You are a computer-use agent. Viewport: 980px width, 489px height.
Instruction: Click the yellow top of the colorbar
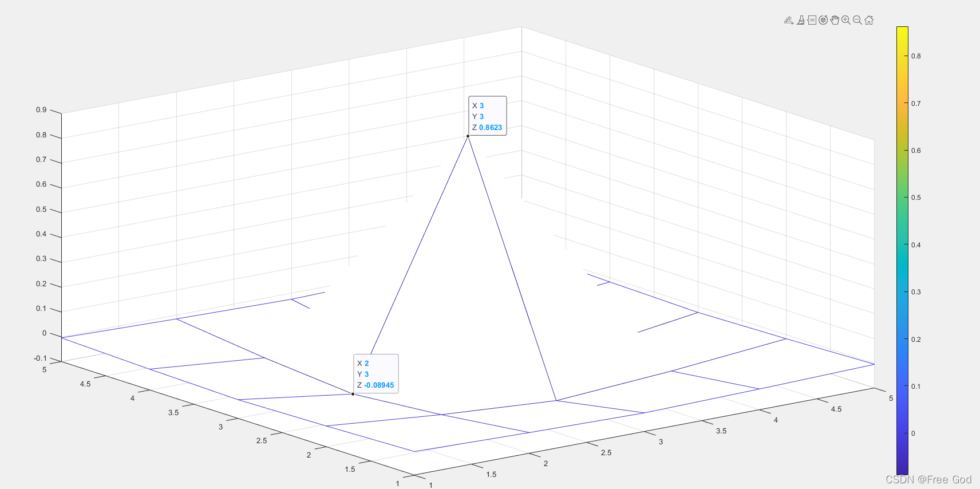point(902,31)
